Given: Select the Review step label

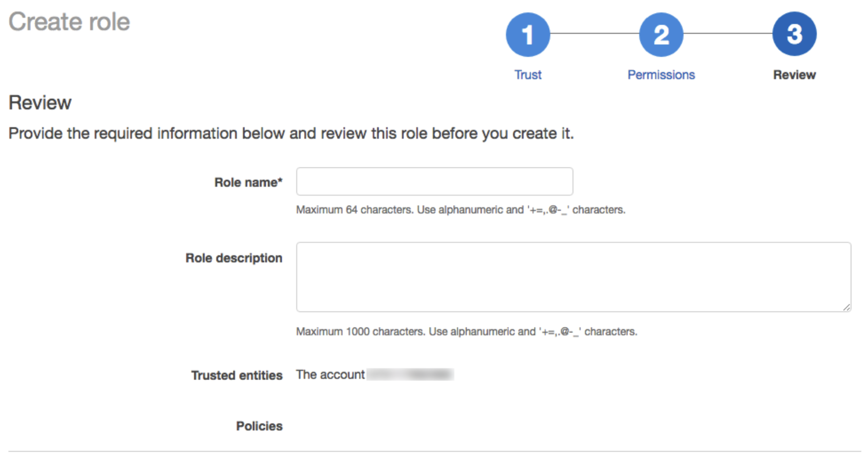Looking at the screenshot, I should pos(794,75).
